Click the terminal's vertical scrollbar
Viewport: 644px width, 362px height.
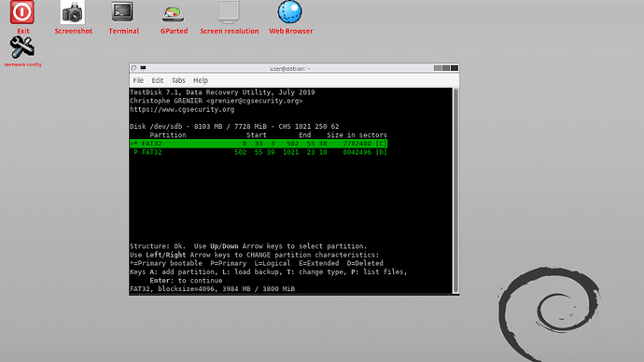pyautogui.click(x=455, y=190)
